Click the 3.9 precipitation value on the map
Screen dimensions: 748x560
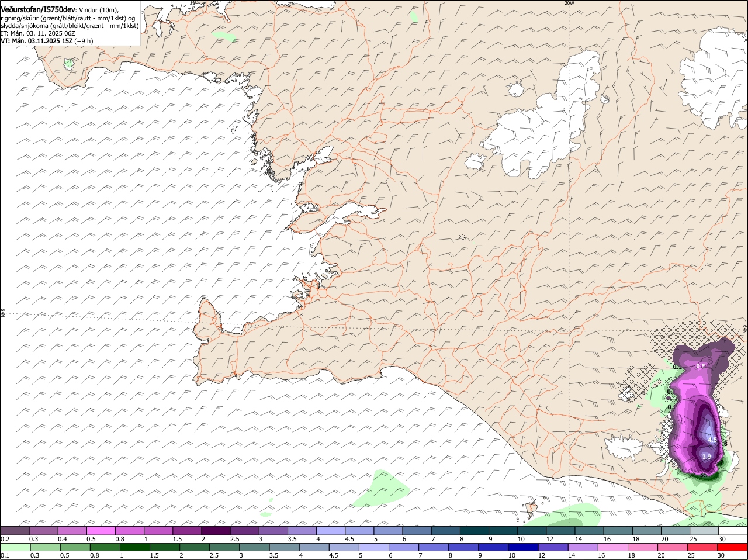707,457
